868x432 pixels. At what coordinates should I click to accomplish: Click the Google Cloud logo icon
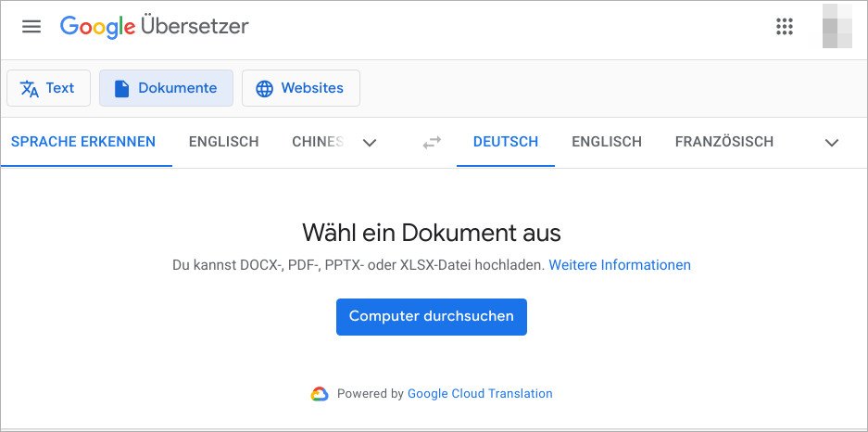320,394
